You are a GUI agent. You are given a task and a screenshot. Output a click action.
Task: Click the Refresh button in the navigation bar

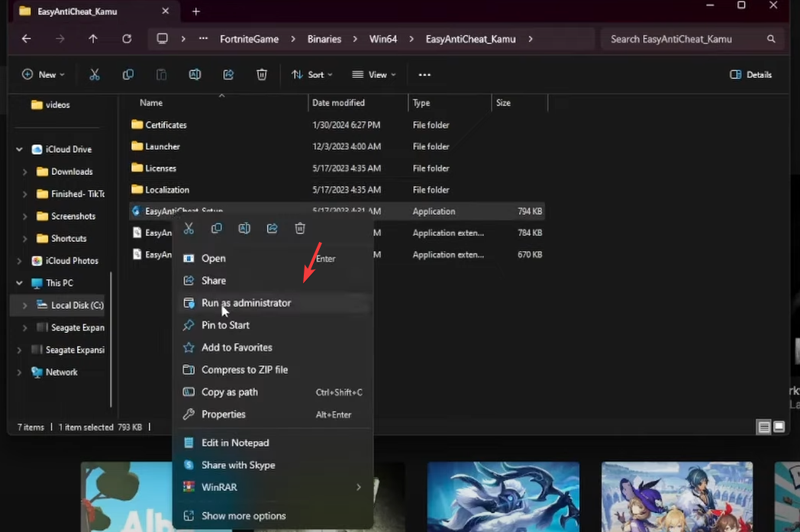point(127,39)
